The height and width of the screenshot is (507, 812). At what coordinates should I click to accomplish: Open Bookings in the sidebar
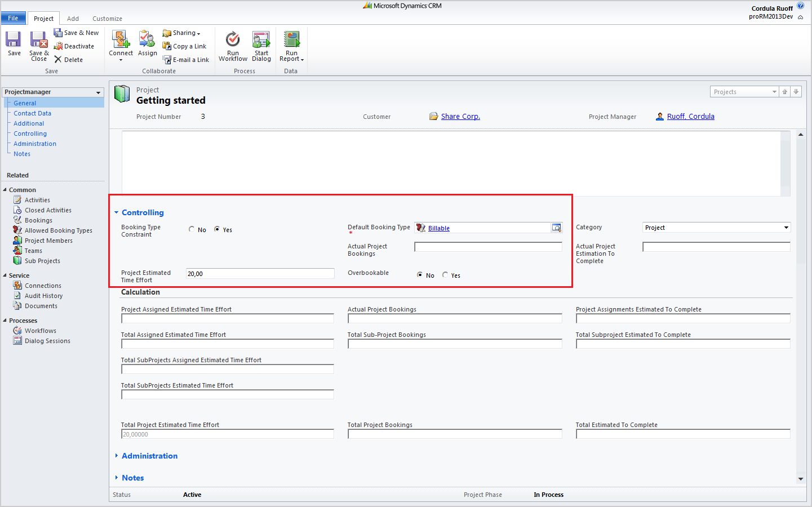pos(38,220)
